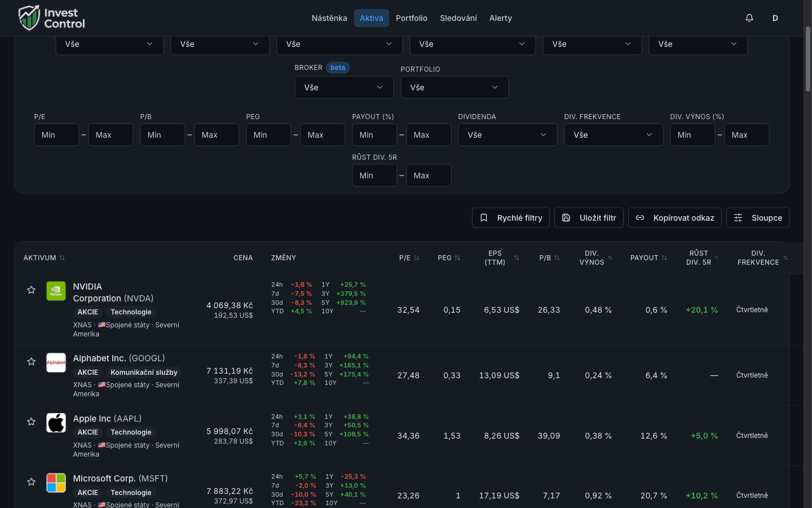The height and width of the screenshot is (508, 812).
Task: Click Microsoft EPS value 17,19 US$
Action: coord(499,496)
